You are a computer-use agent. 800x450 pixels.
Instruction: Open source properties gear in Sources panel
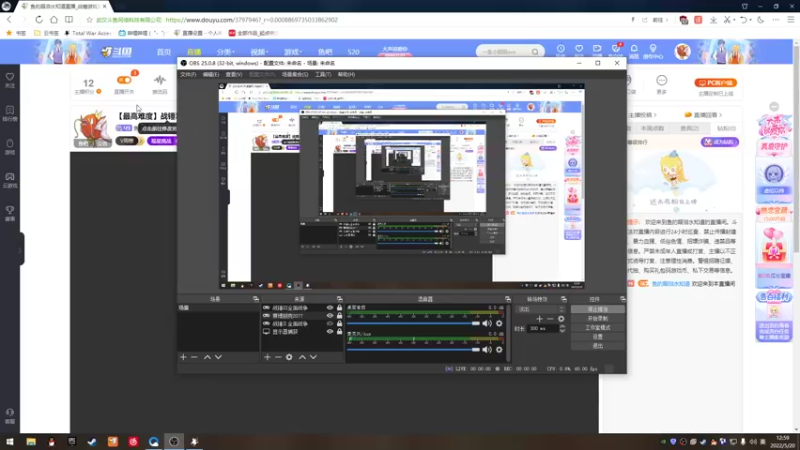[x=289, y=357]
